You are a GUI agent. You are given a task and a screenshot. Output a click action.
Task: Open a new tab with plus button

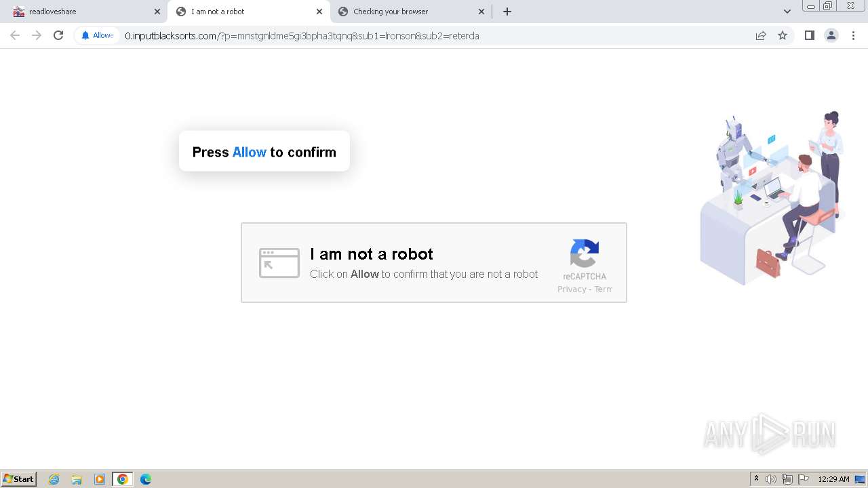coord(507,12)
